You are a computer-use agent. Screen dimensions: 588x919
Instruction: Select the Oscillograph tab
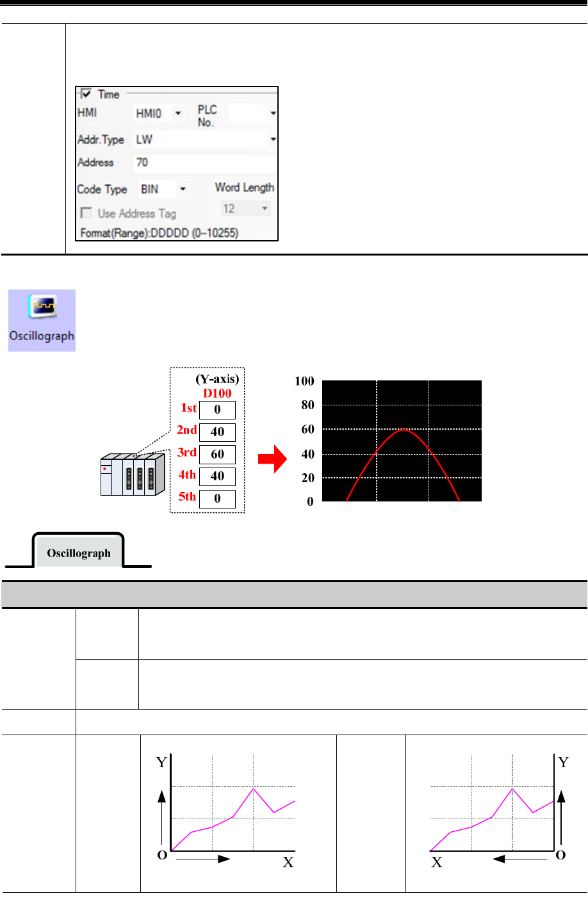79,553
